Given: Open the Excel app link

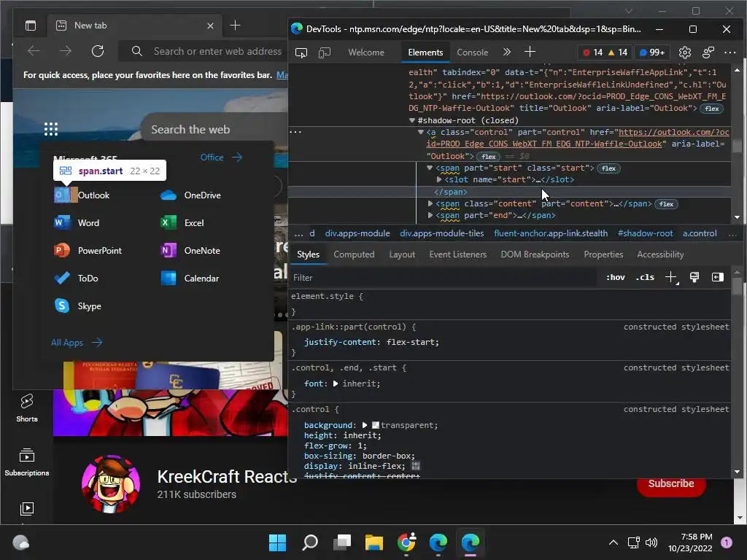Looking at the screenshot, I should [182, 223].
